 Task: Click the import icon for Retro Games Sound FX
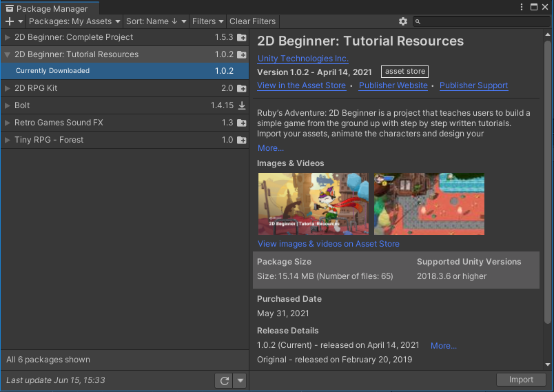pyautogui.click(x=241, y=123)
